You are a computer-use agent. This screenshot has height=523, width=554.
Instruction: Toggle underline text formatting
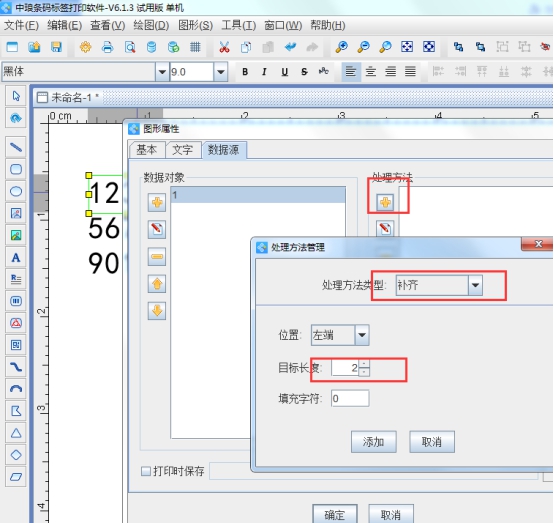[x=284, y=72]
